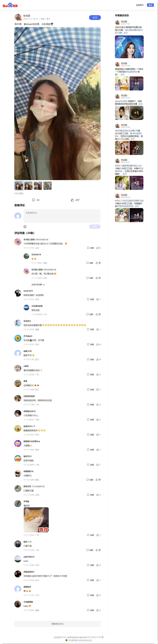Load more comments with 查看更多评论
The height and width of the screenshot is (644, 158).
[57, 624]
